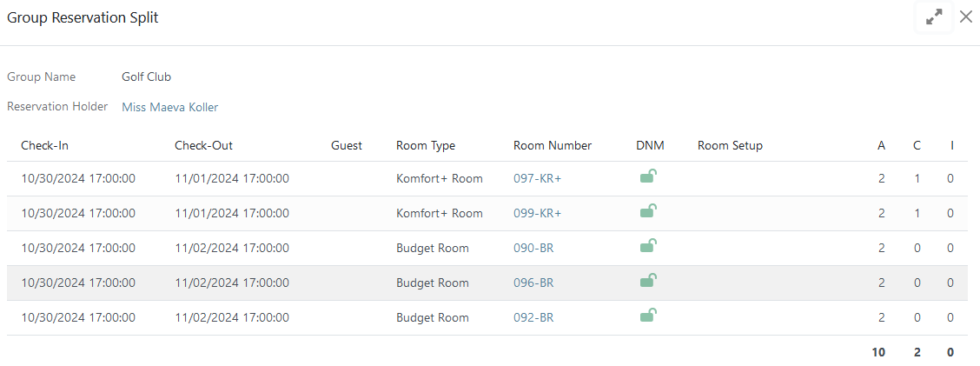The width and height of the screenshot is (980, 366).
Task: Sort by the Check-Out column header
Action: (x=203, y=145)
